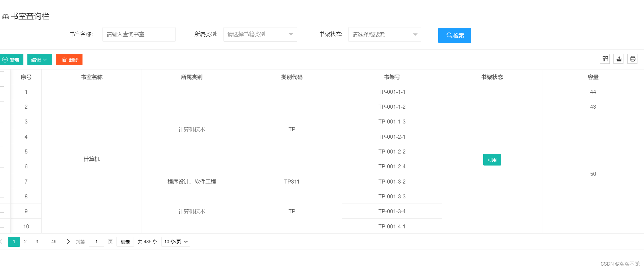Select page 3 in the pagination

tap(37, 242)
